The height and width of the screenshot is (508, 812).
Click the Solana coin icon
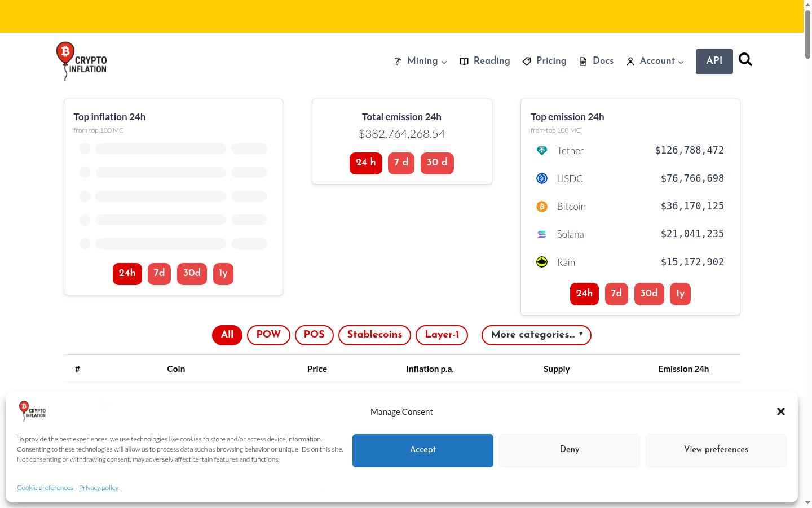coord(542,234)
